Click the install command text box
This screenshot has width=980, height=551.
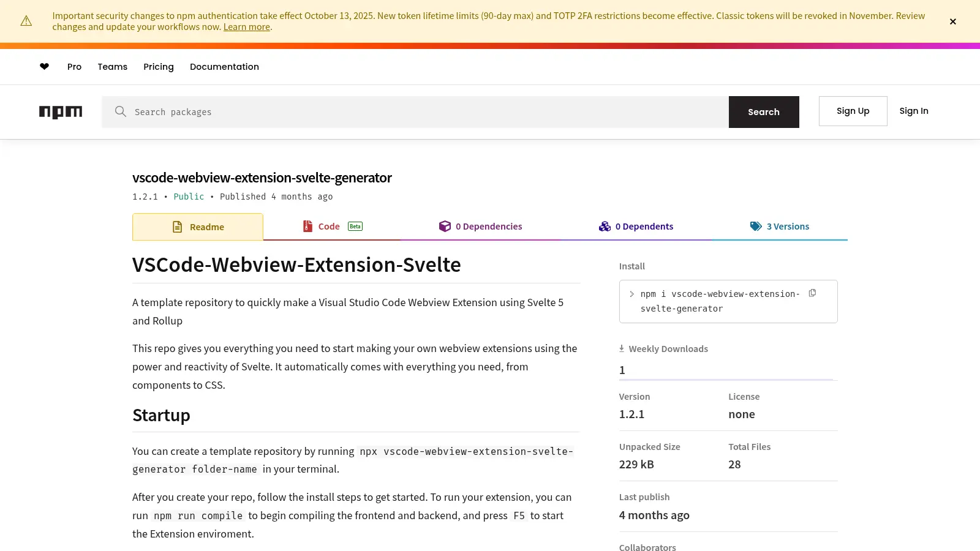click(x=728, y=301)
